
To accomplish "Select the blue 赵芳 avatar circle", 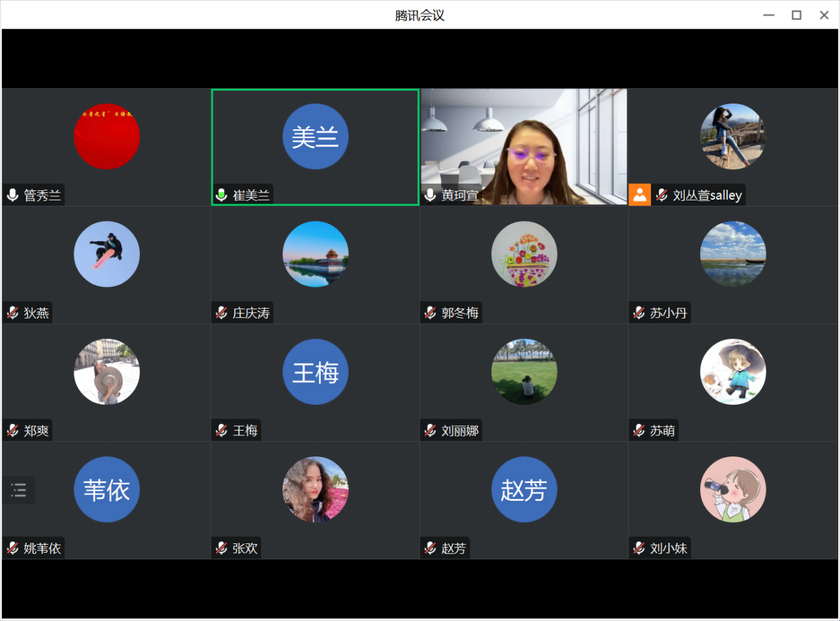I will (x=524, y=490).
